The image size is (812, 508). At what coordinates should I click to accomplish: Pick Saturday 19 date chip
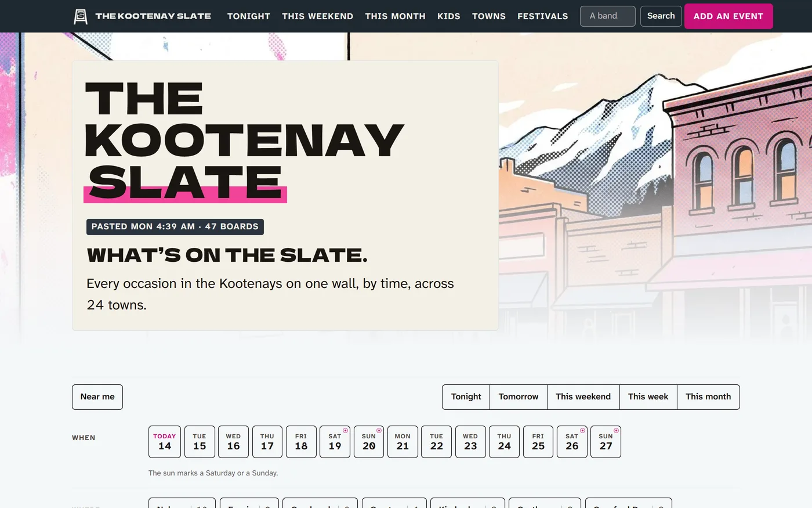point(335,442)
